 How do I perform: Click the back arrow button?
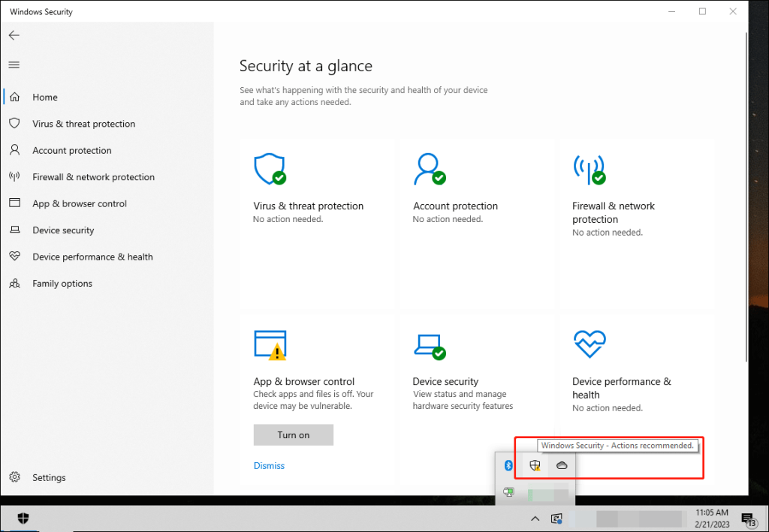point(14,35)
